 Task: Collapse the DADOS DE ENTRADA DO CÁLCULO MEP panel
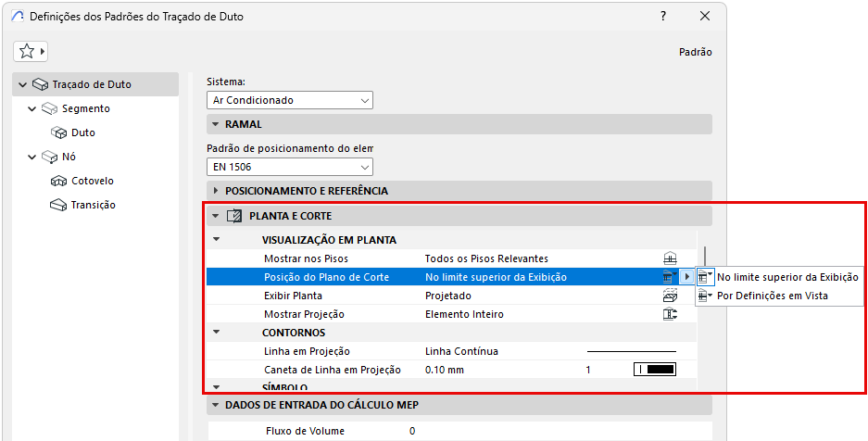pos(216,405)
